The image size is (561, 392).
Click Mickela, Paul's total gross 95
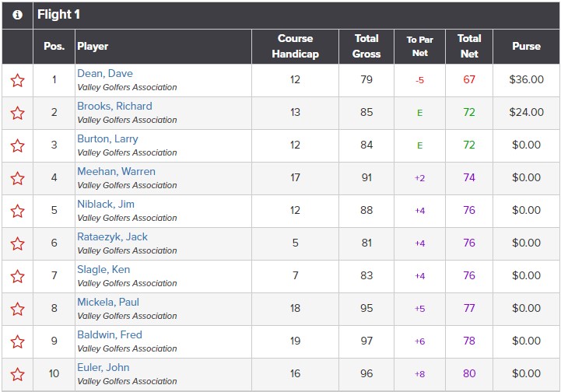[366, 308]
